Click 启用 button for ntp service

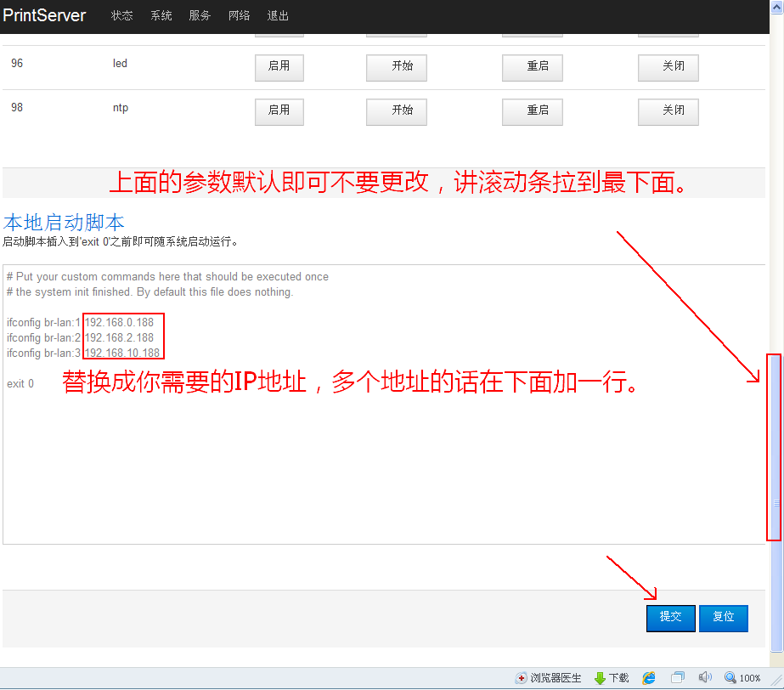(x=279, y=111)
